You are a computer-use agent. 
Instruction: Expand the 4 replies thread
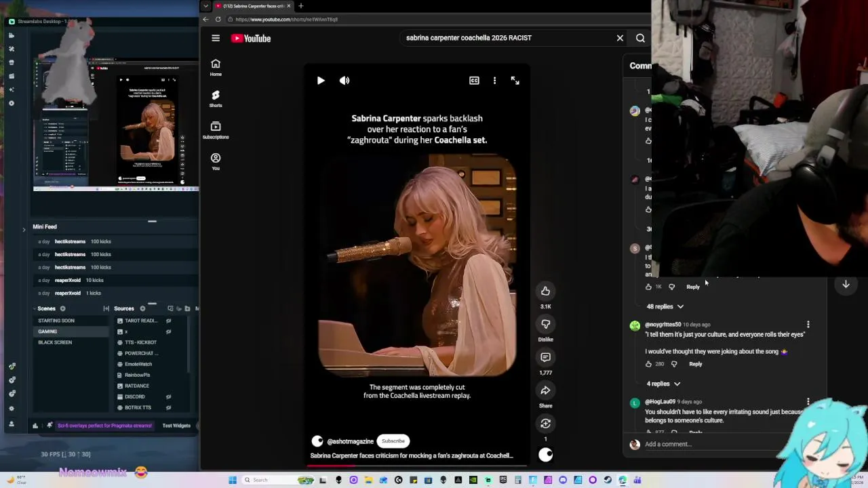pos(663,384)
